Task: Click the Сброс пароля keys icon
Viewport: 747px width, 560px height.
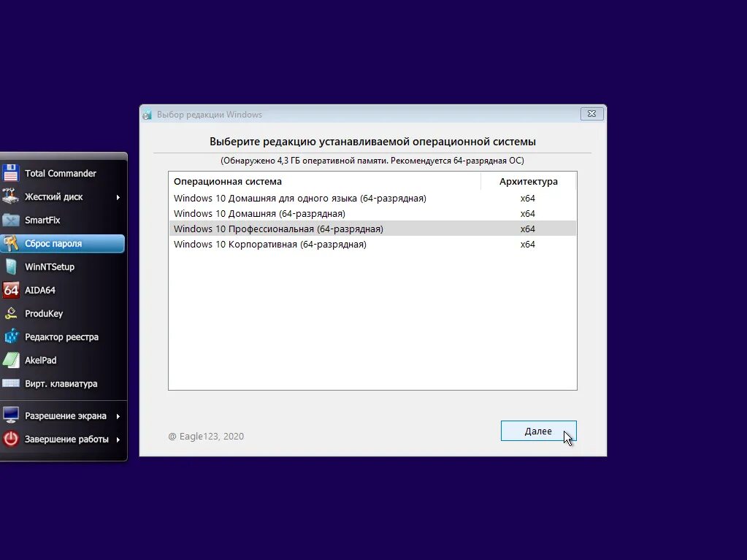Action: coord(11,243)
